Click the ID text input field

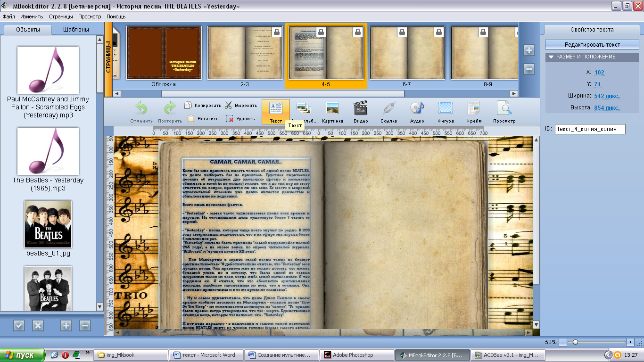point(590,129)
